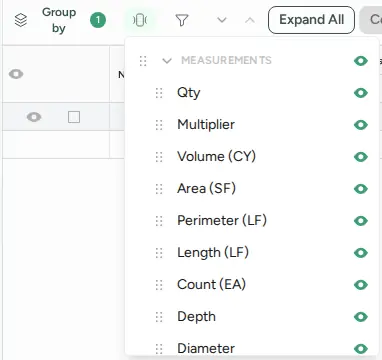Click the Multiplier row drag handle
This screenshot has height=360, width=382.
click(x=159, y=125)
